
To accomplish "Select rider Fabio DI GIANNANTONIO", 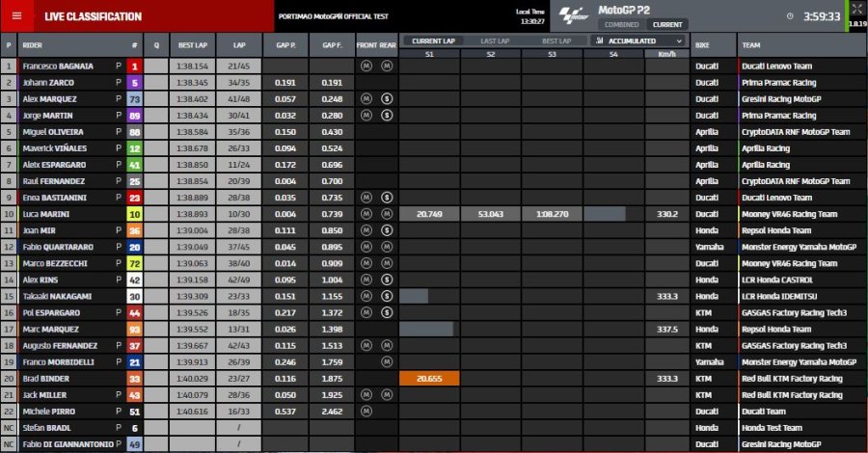I will pos(68,444).
